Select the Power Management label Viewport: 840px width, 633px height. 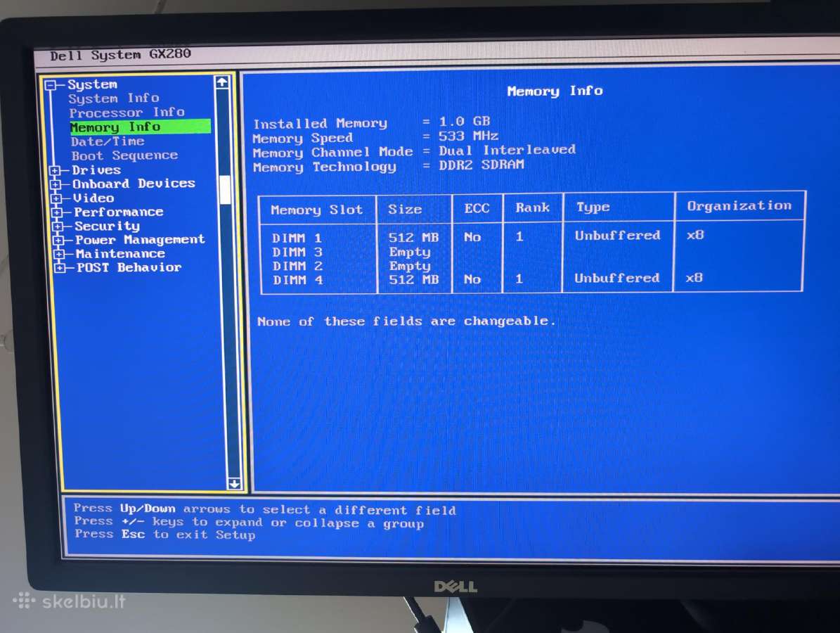click(x=140, y=240)
